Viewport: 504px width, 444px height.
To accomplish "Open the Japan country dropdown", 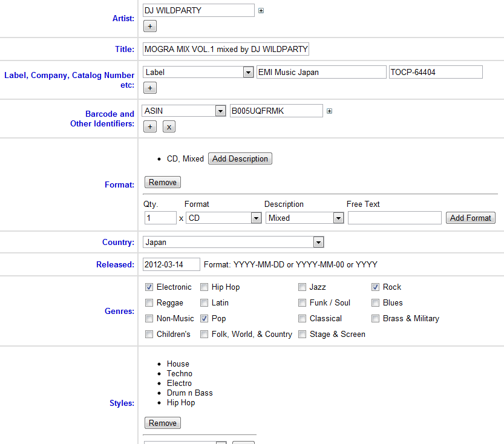I will pos(318,242).
